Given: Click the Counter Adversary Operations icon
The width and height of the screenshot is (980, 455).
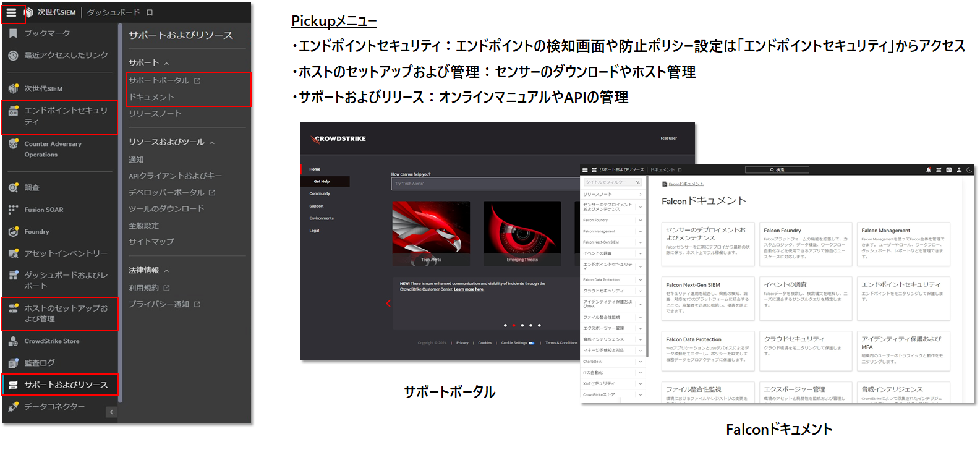Looking at the screenshot, I should point(13,144).
